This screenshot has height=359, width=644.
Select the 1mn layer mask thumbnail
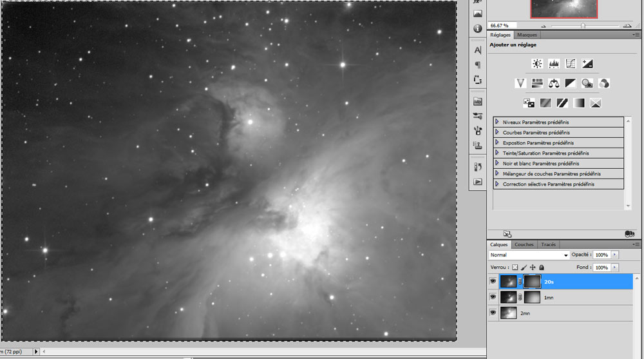click(533, 297)
